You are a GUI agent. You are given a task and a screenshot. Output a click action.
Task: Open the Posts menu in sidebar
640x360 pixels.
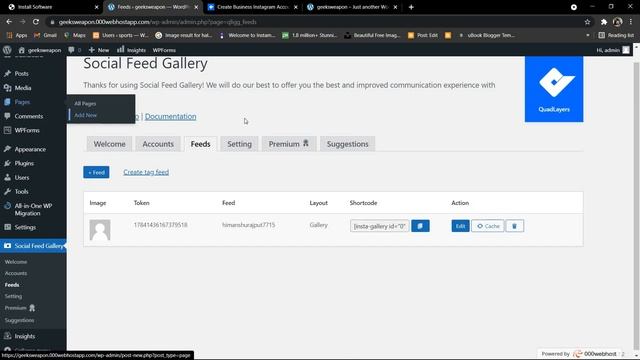pyautogui.click(x=21, y=73)
